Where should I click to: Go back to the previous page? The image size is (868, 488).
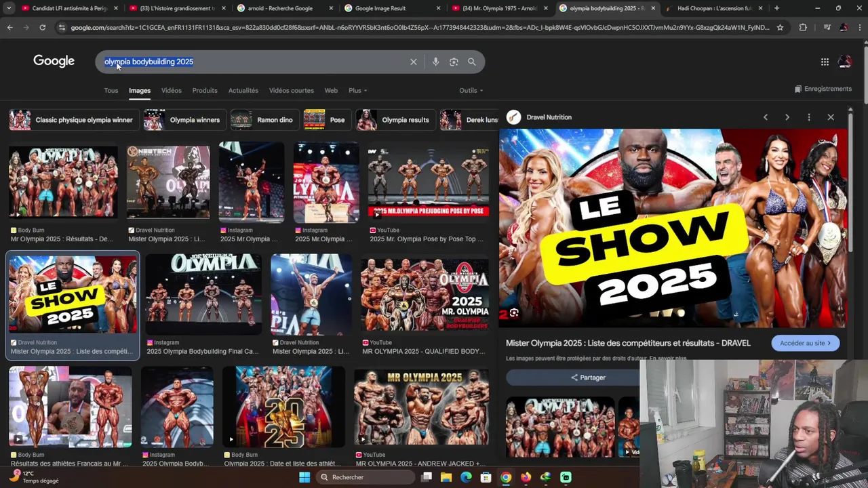click(9, 27)
